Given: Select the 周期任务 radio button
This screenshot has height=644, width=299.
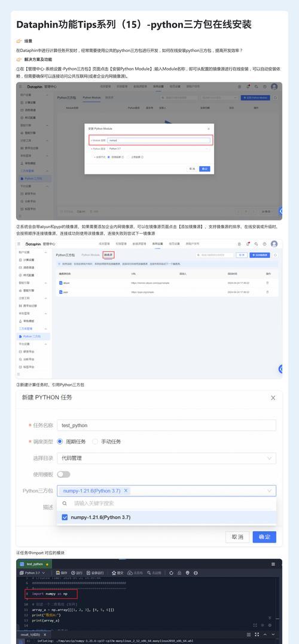Looking at the screenshot, I should [60, 441].
